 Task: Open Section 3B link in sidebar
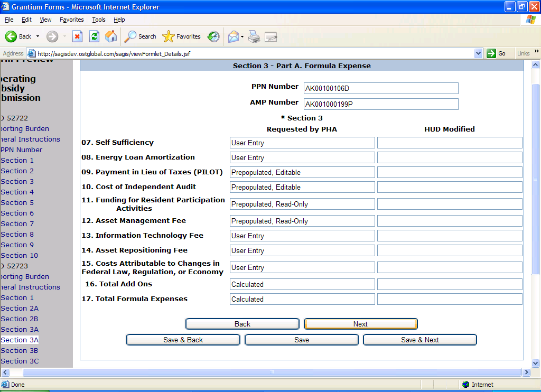pos(20,350)
